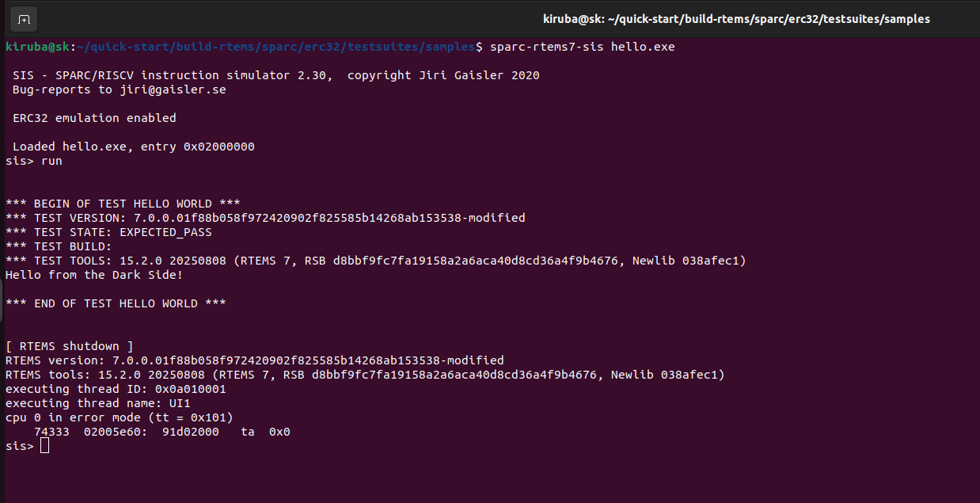Click the 'sis> run' command line
Viewport: 980px width, 503px height.
coord(34,161)
